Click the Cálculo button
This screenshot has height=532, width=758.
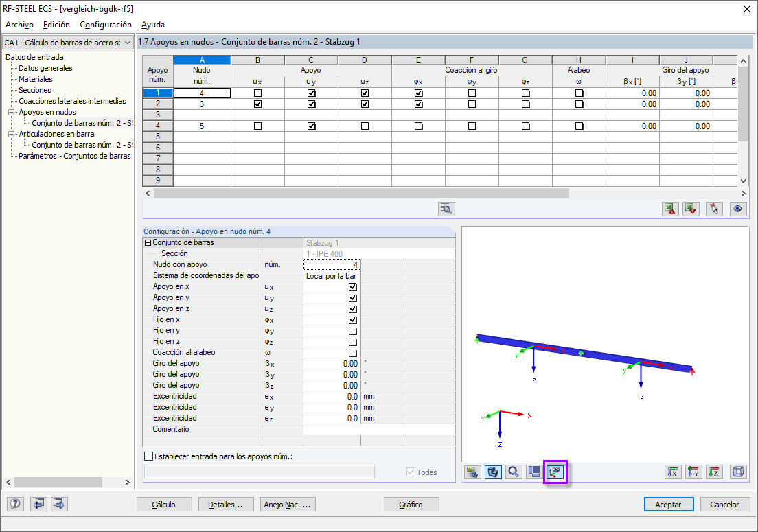164,505
